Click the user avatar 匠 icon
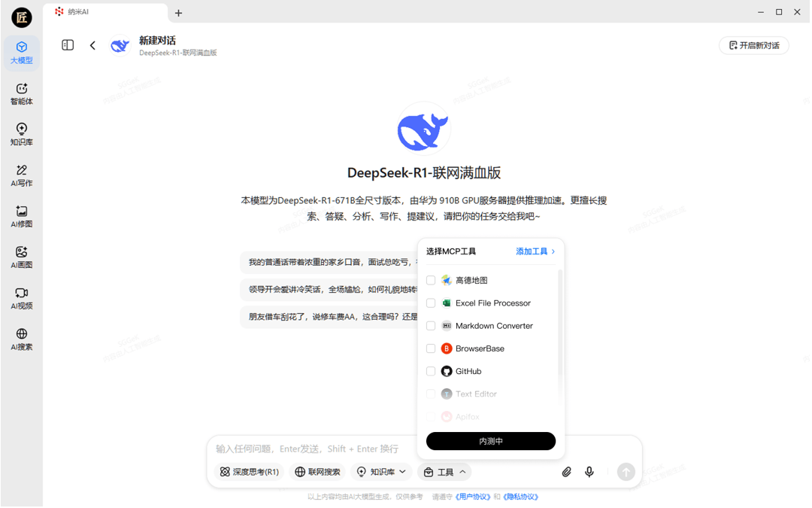Image resolution: width=812 pixels, height=508 pixels. click(x=22, y=17)
